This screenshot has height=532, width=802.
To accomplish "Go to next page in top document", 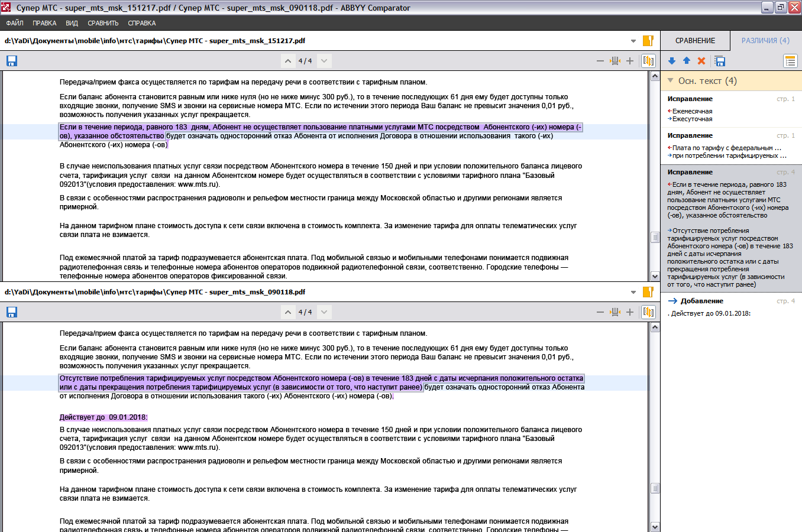I will point(324,61).
